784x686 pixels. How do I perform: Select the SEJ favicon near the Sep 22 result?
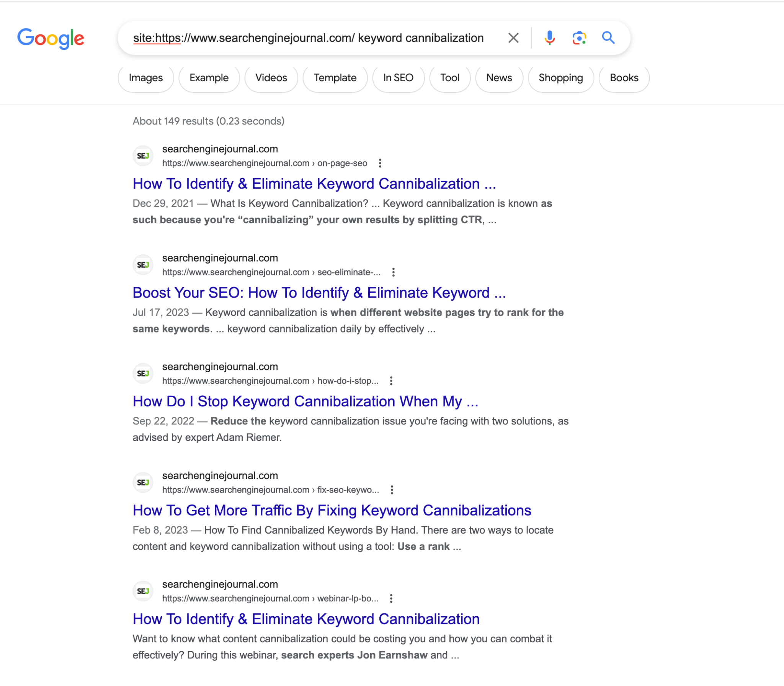tap(143, 373)
